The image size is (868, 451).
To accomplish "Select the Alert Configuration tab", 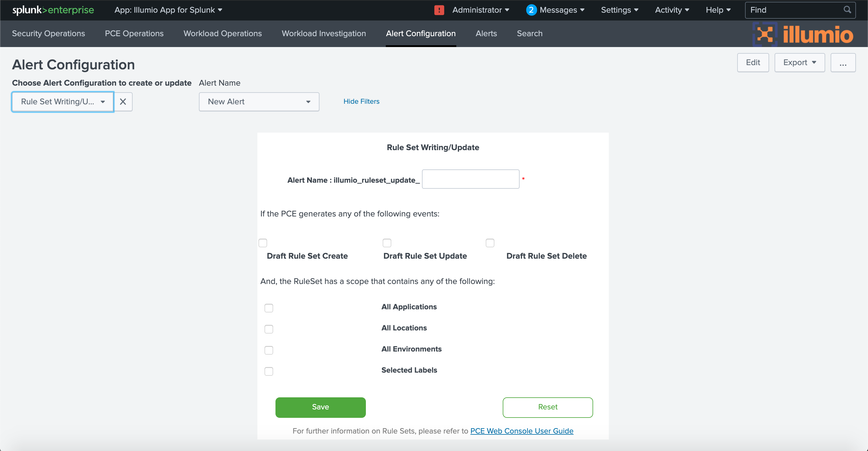I will click(x=420, y=34).
